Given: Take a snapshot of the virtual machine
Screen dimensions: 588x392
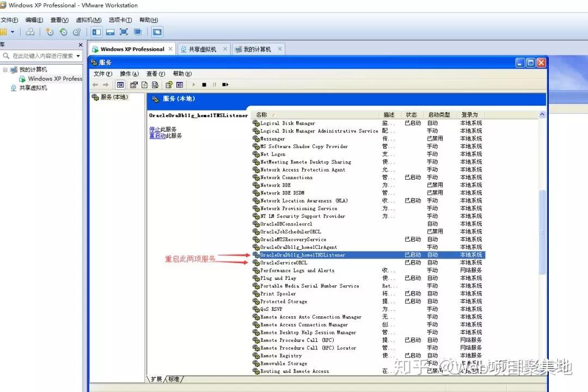Looking at the screenshot, I should point(50,32).
